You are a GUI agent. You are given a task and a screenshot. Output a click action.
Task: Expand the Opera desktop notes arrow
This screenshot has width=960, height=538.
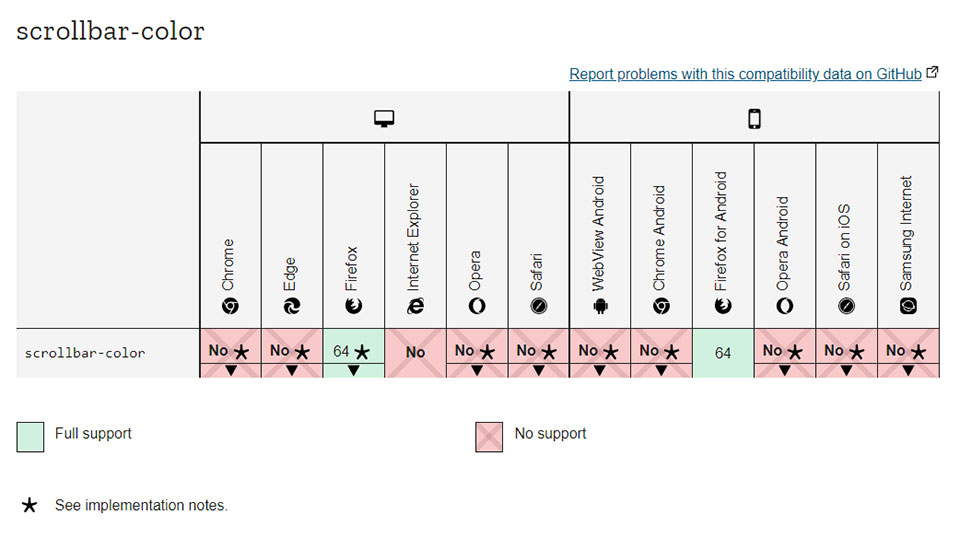(x=477, y=370)
